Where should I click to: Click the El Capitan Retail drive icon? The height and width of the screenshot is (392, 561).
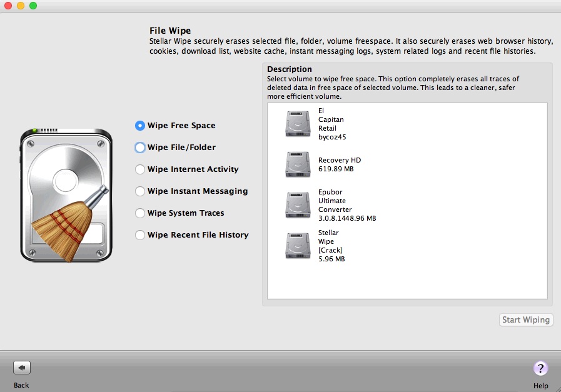(298, 124)
